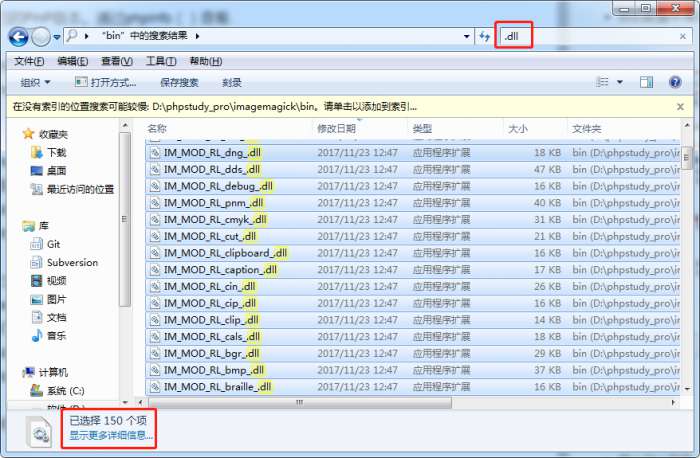The height and width of the screenshot is (458, 700).
Task: Click the file icon of IM_MOD_RL_cals_.dll
Action: [x=154, y=337]
